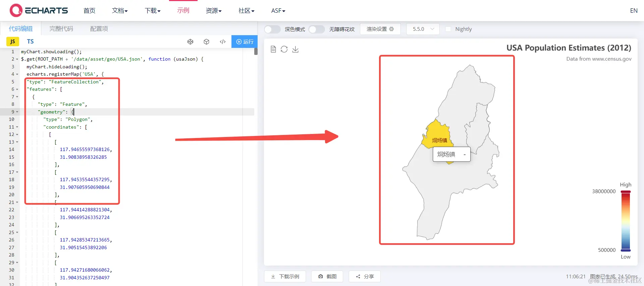Collapse code fold arrow on line 17

[17, 172]
